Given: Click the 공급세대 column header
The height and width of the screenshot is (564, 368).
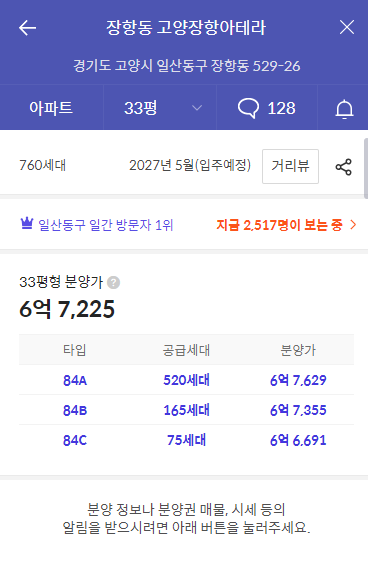Looking at the screenshot, I should (186, 350).
